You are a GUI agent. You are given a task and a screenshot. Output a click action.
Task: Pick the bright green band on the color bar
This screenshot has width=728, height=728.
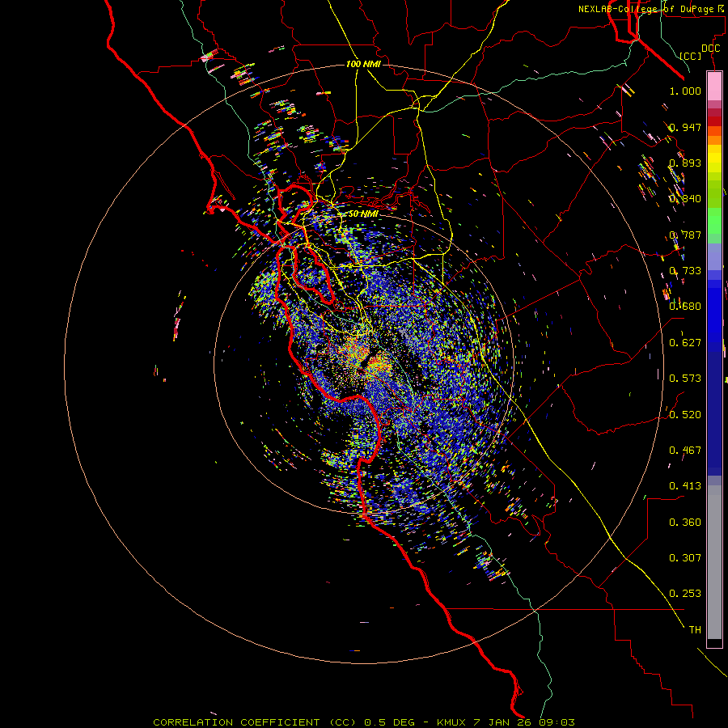point(714,221)
